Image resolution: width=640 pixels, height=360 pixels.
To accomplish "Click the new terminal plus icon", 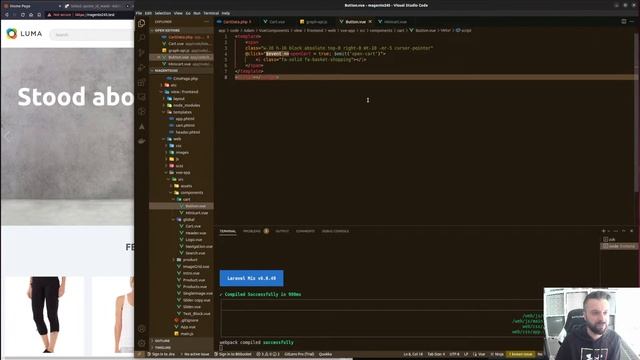I will pyautogui.click(x=604, y=231).
